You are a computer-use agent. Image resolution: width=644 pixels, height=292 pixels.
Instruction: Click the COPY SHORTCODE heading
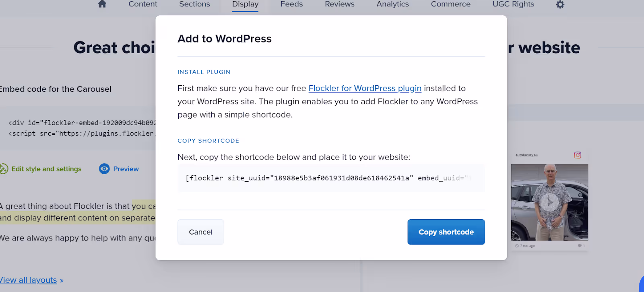[208, 141]
